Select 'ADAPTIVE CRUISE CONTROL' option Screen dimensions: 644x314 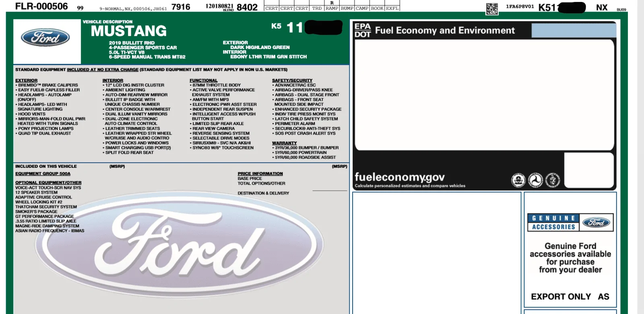(x=43, y=197)
